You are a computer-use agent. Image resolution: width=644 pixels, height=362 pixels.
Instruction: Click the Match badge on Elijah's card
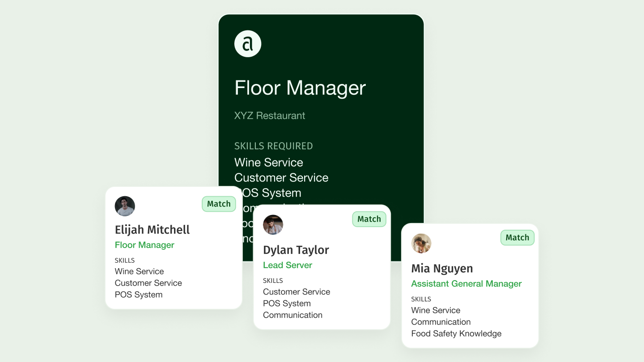click(219, 204)
